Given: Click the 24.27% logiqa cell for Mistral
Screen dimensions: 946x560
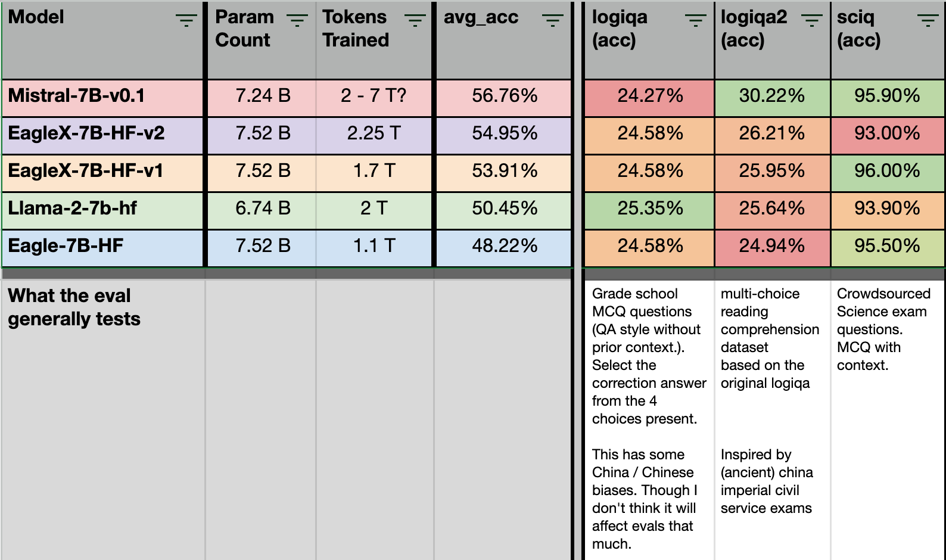Looking at the screenshot, I should [648, 97].
